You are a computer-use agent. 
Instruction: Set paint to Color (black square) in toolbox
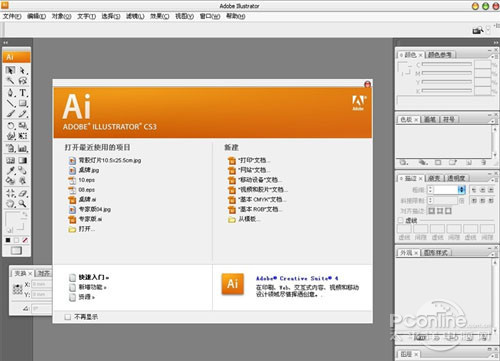pos(8,240)
